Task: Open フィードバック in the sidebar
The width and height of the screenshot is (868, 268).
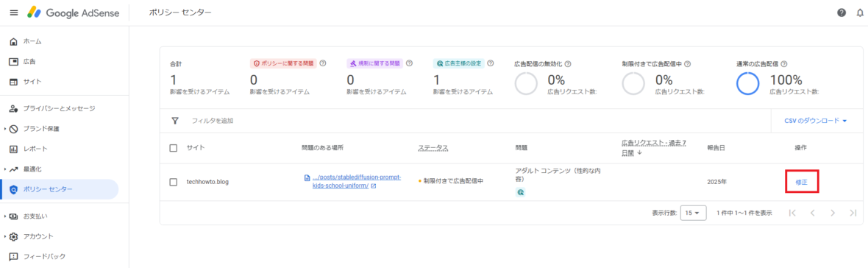Action: (60, 256)
